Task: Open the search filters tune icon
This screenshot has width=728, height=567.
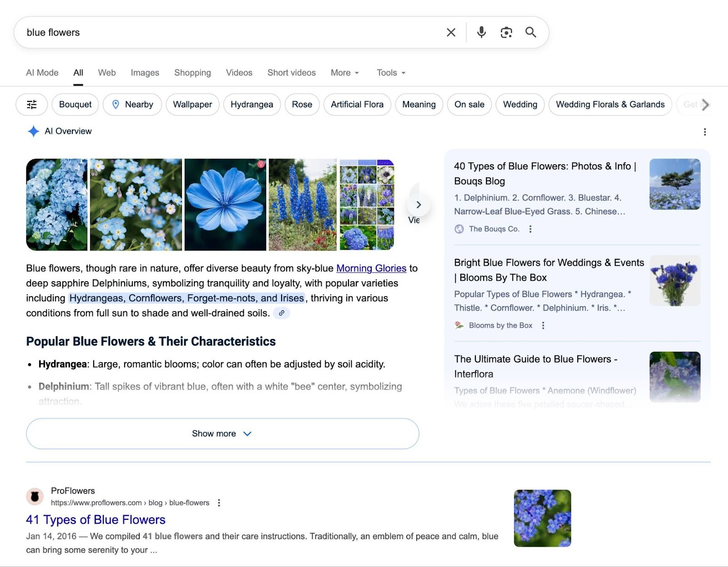Action: 31,105
